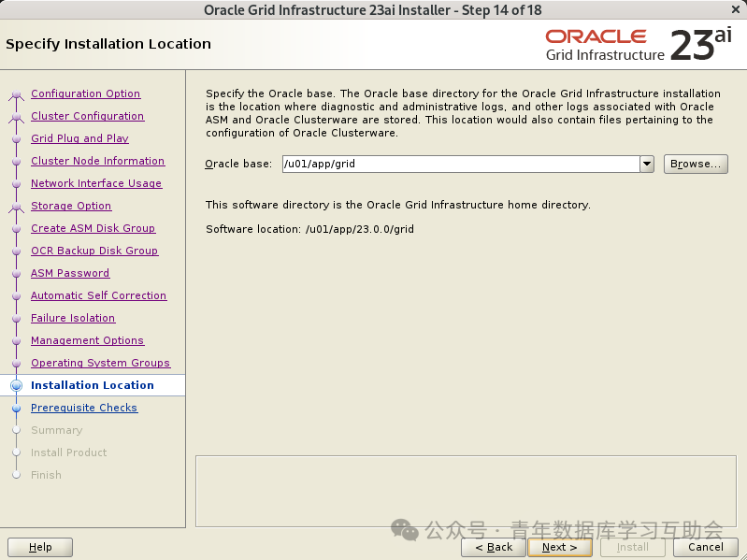Viewport: 747px width, 560px height.
Task: Click the Oracle Grid Infrastructure 23ai logo
Action: (639, 45)
